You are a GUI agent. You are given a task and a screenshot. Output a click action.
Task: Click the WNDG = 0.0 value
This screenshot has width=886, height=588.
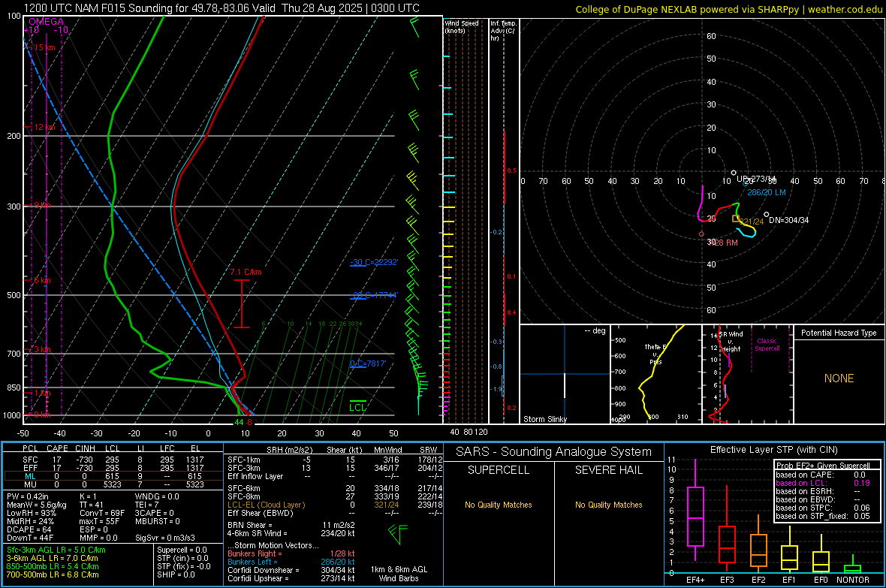[x=157, y=496]
